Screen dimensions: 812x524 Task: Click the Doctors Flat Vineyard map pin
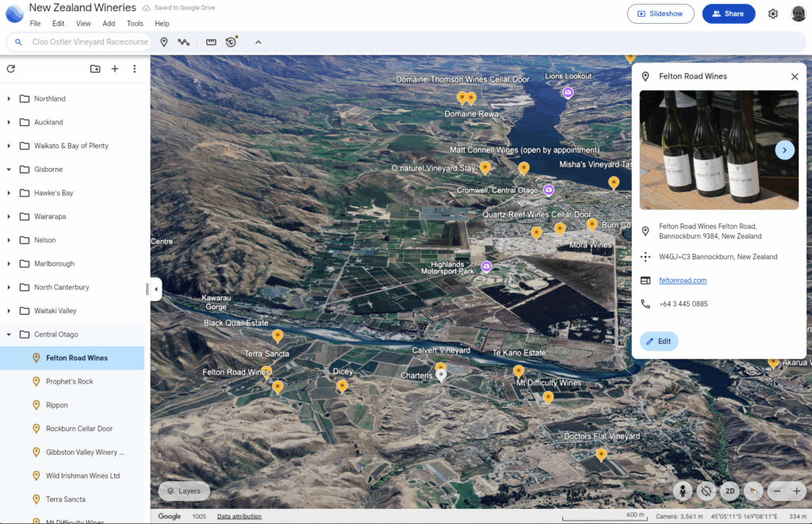(601, 454)
